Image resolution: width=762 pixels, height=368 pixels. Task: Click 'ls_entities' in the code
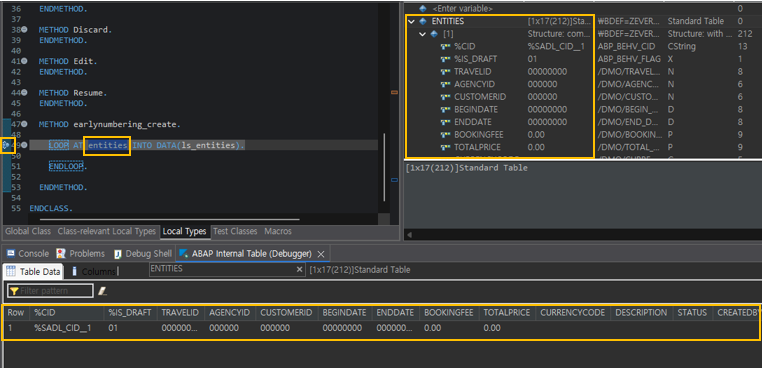[208, 145]
